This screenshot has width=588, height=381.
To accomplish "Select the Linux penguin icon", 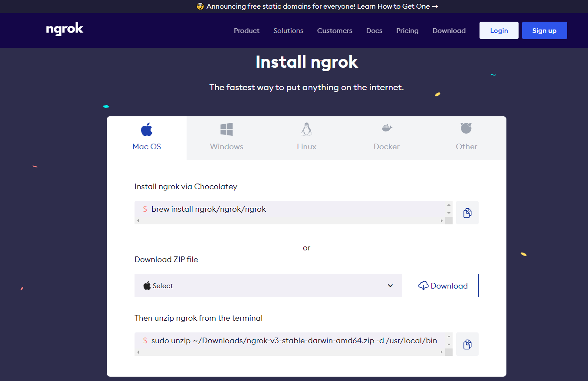I will point(306,128).
